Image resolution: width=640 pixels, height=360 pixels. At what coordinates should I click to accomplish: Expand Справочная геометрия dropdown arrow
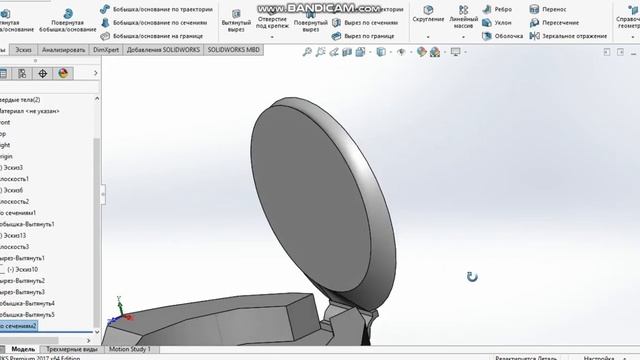click(633, 37)
